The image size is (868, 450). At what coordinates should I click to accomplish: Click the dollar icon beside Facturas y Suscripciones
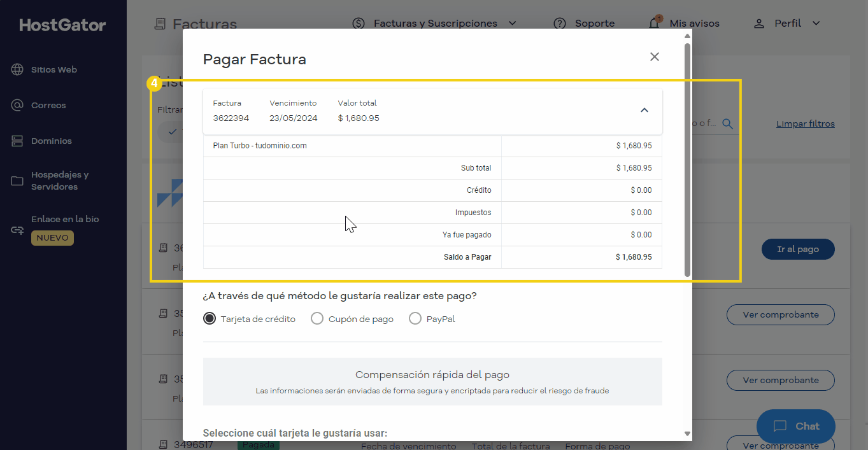click(359, 24)
